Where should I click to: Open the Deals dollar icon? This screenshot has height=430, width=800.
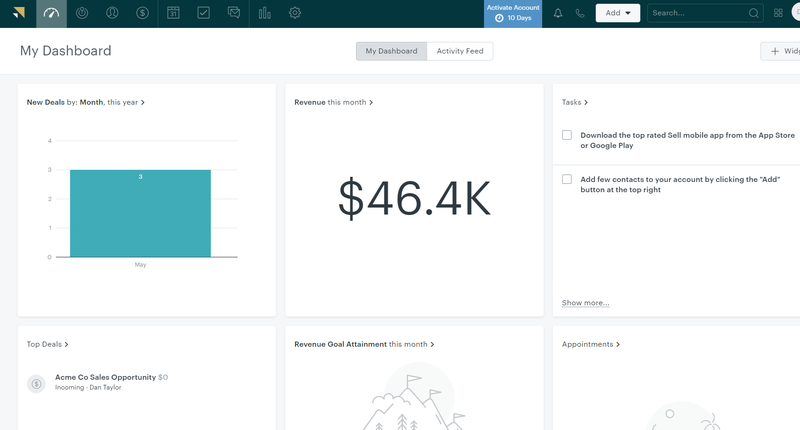[x=142, y=13]
